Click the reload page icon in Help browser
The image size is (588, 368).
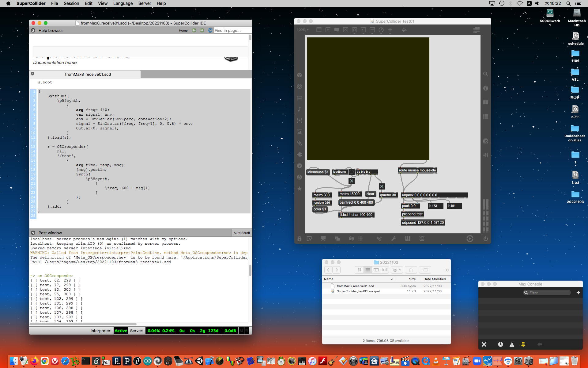point(210,30)
